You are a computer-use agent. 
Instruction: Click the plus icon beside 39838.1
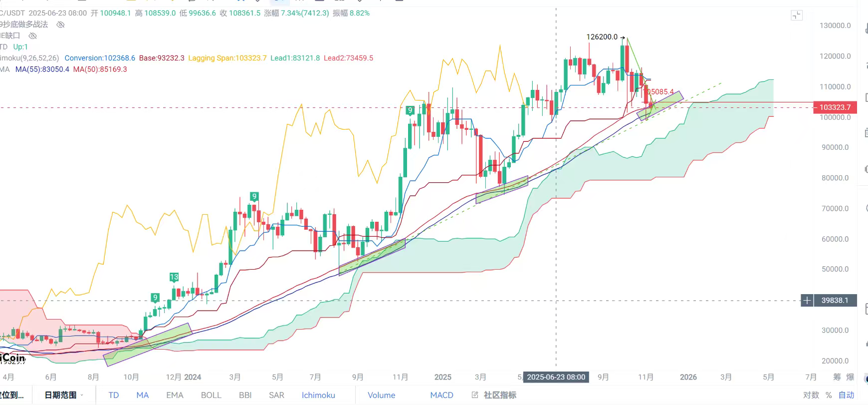[x=807, y=300]
